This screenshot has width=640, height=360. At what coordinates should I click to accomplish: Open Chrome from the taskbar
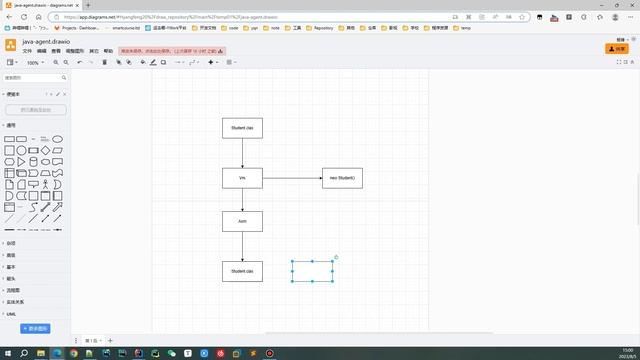click(x=73, y=353)
